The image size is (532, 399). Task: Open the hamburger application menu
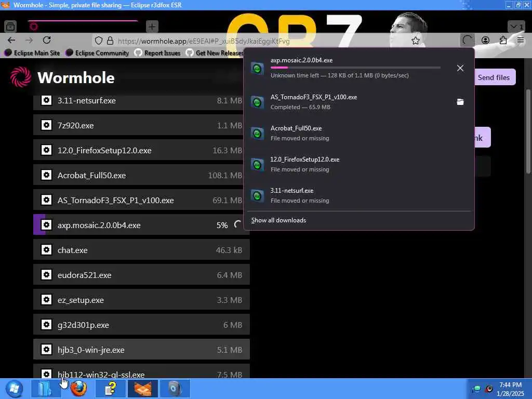521,41
